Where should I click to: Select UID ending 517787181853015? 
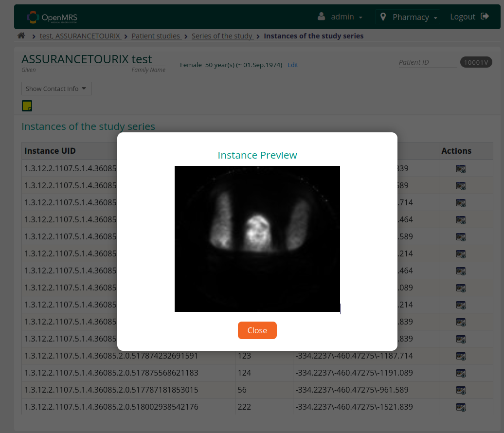(x=111, y=390)
